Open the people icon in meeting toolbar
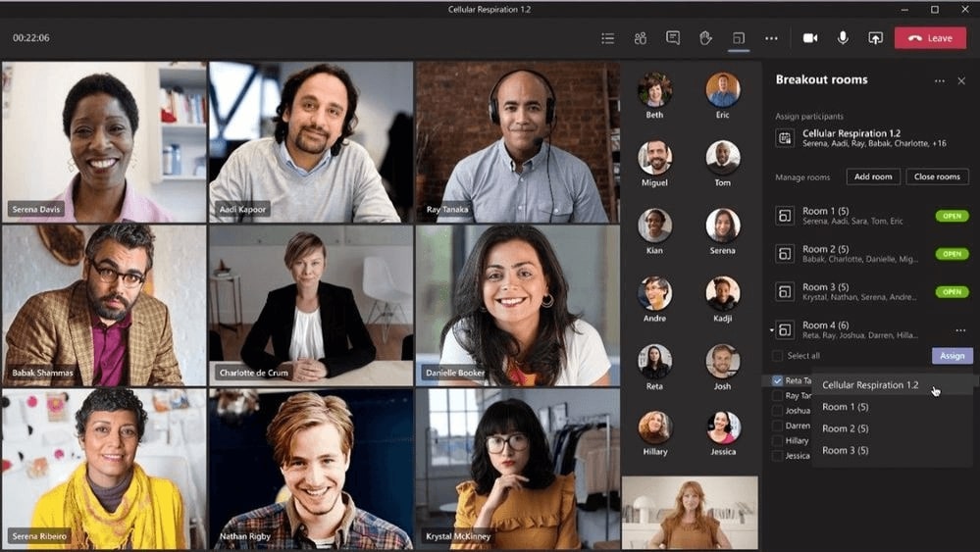Screen dimensions: 980x552 640,38
